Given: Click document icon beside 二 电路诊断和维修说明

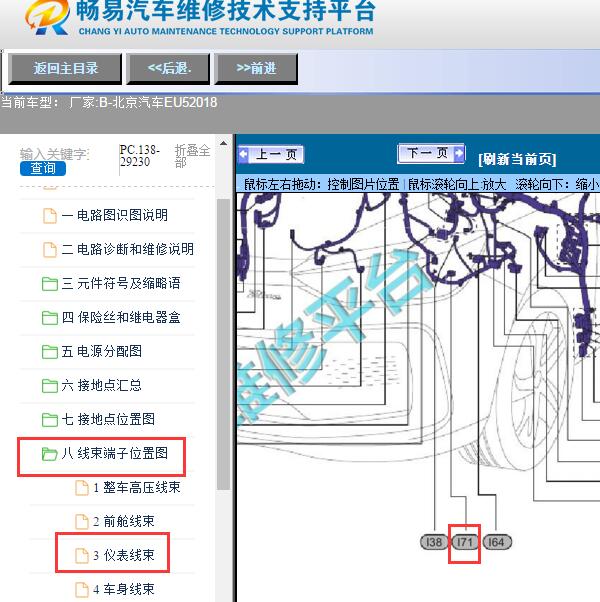Looking at the screenshot, I should point(50,250).
